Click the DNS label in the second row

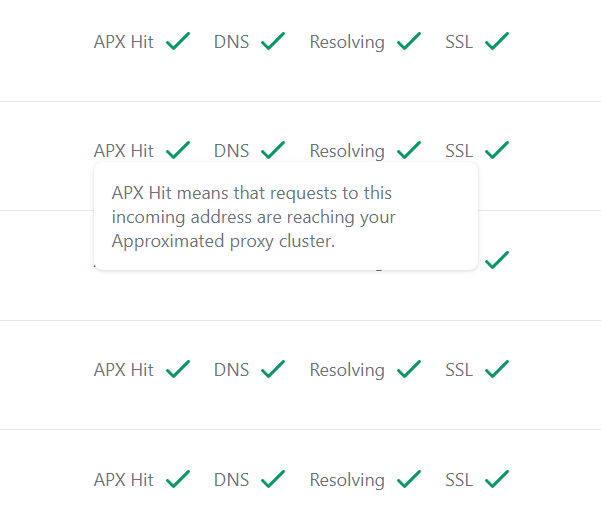pyautogui.click(x=231, y=151)
